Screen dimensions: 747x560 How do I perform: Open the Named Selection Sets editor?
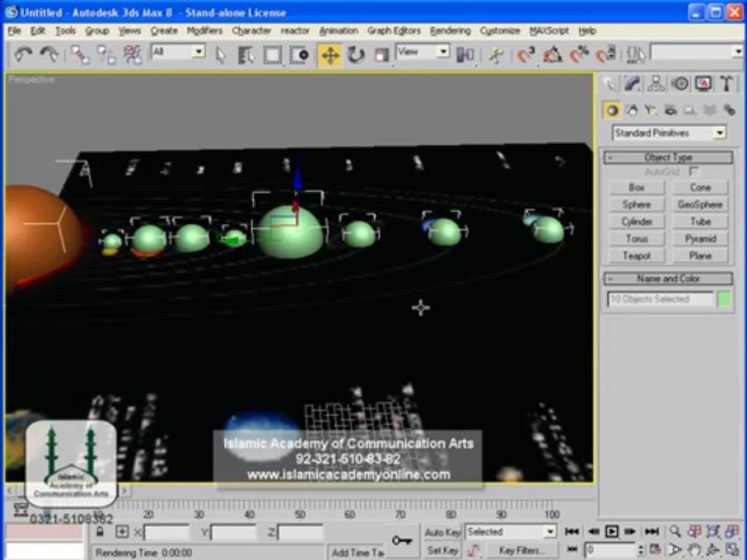636,54
